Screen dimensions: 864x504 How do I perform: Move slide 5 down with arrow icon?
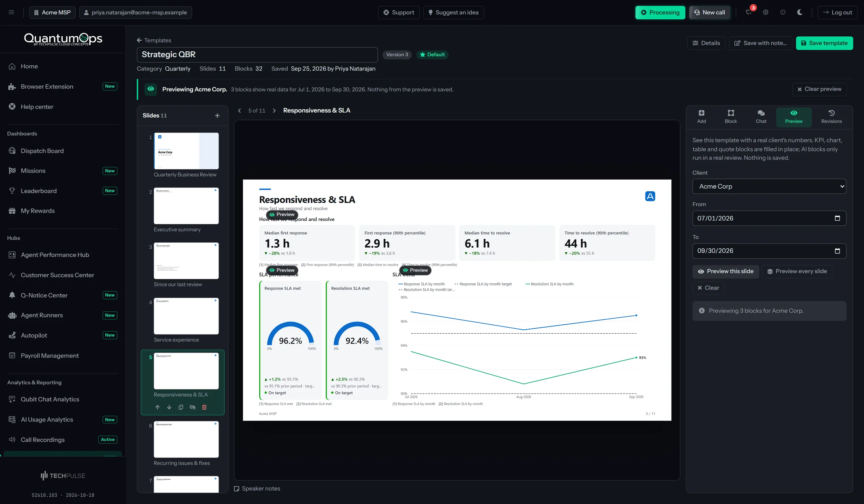pos(169,407)
